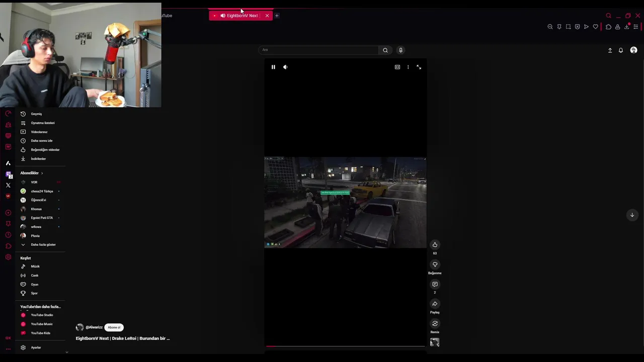The width and height of the screenshot is (644, 362).
Task: Click the YouTube search field
Action: click(319, 50)
